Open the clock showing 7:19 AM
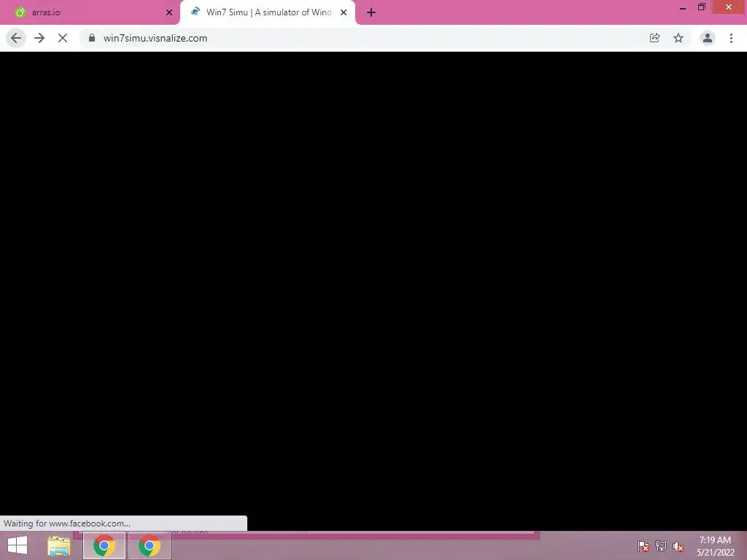 pos(715,546)
